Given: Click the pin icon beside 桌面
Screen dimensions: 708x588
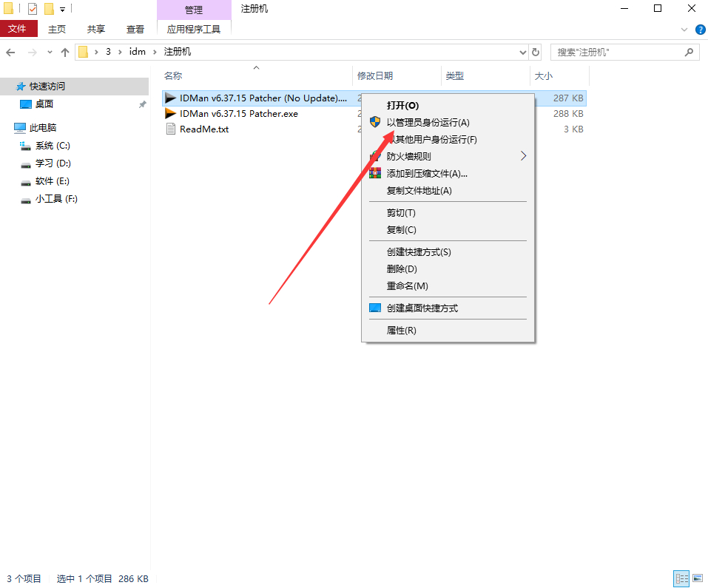Looking at the screenshot, I should (x=142, y=104).
